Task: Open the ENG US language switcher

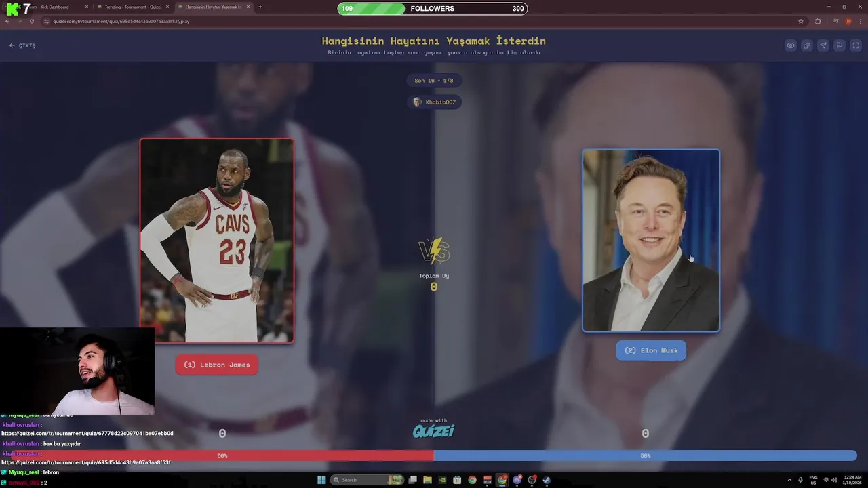Action: (x=813, y=480)
